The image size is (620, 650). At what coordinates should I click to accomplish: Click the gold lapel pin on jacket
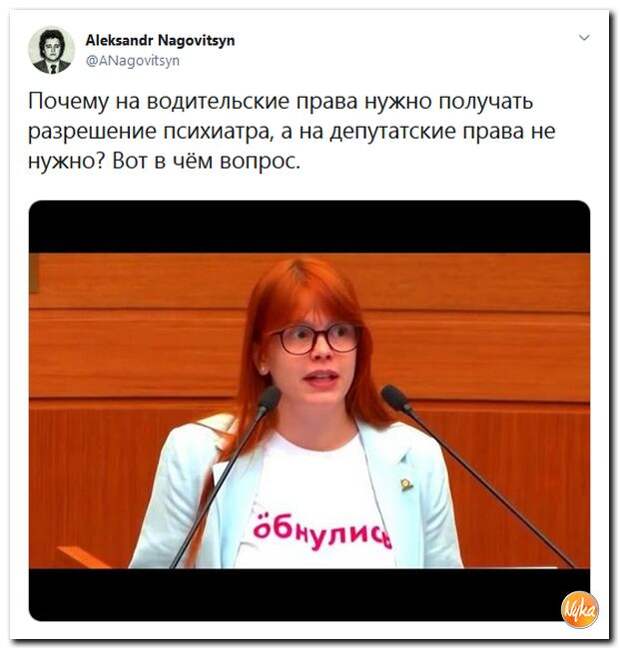tap(405, 483)
